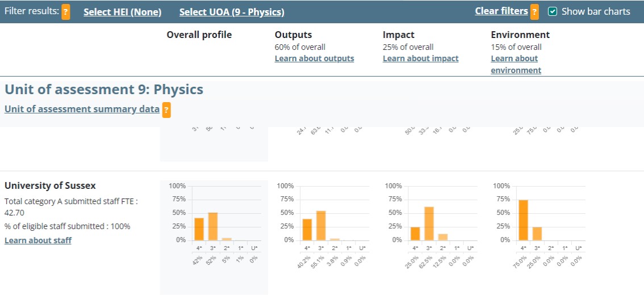The image size is (644, 300).
Task: Open the Select HEI (None) filter
Action: (122, 12)
